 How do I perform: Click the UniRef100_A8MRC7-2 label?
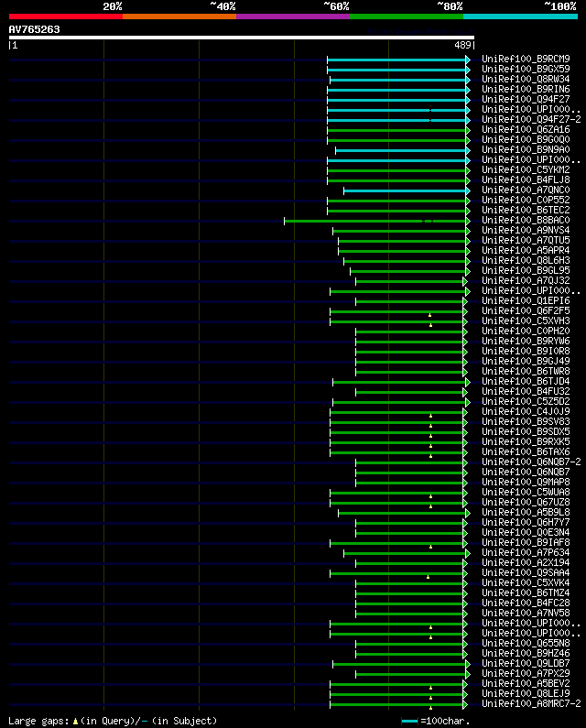coord(531,704)
